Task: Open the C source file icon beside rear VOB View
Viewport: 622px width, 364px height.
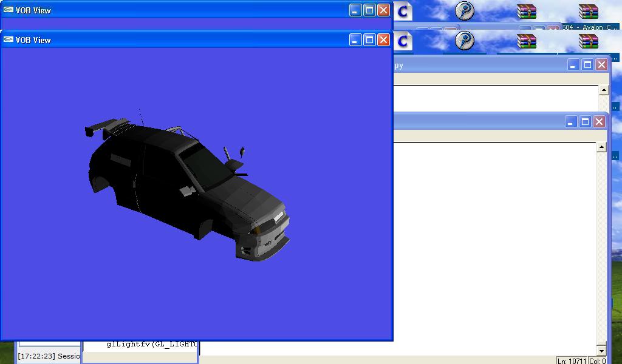Action: (x=402, y=11)
